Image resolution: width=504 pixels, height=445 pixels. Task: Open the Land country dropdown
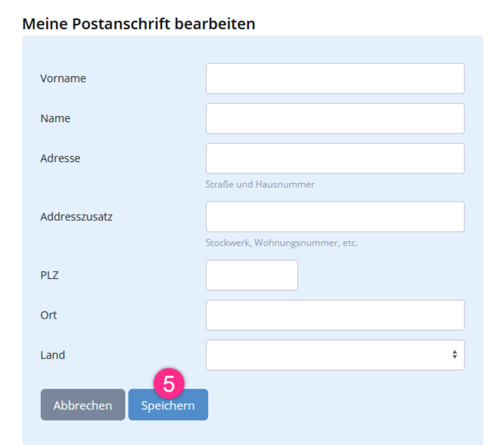335,355
